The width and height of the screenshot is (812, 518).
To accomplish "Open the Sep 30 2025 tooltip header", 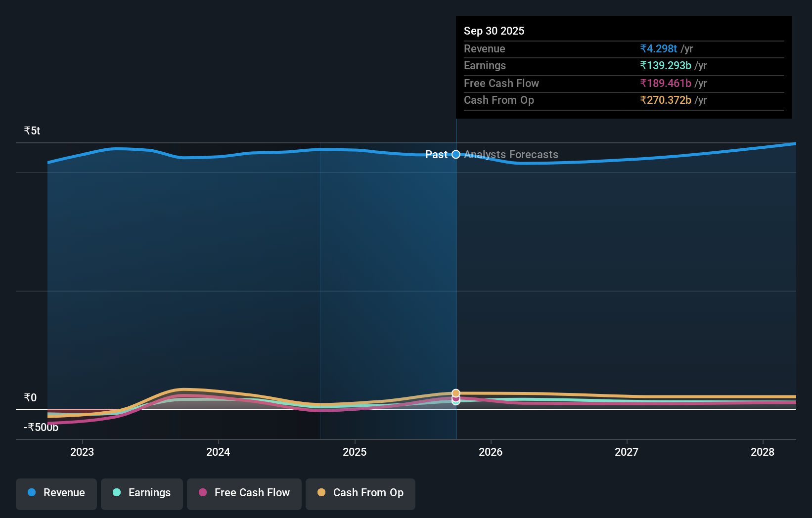I will (494, 31).
